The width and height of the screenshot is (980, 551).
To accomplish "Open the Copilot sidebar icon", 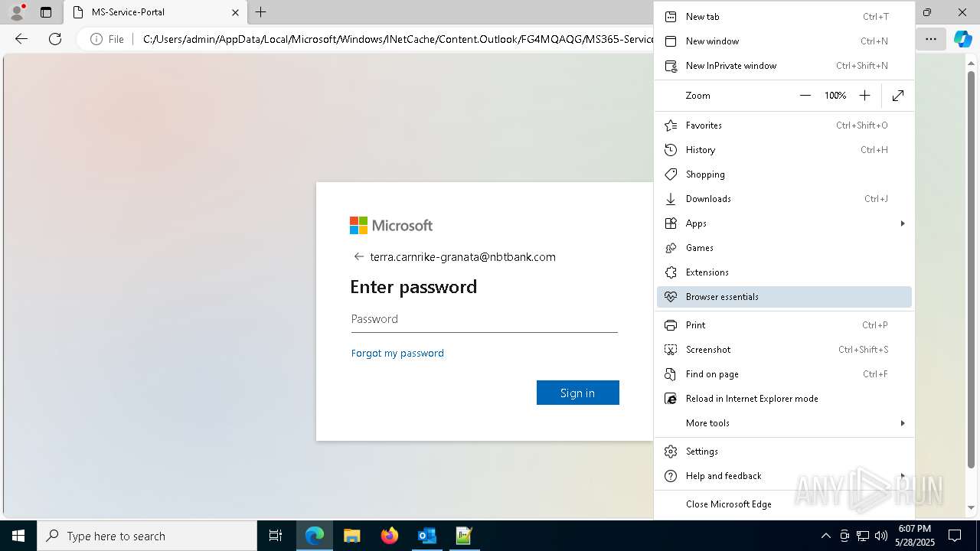I will [x=962, y=39].
